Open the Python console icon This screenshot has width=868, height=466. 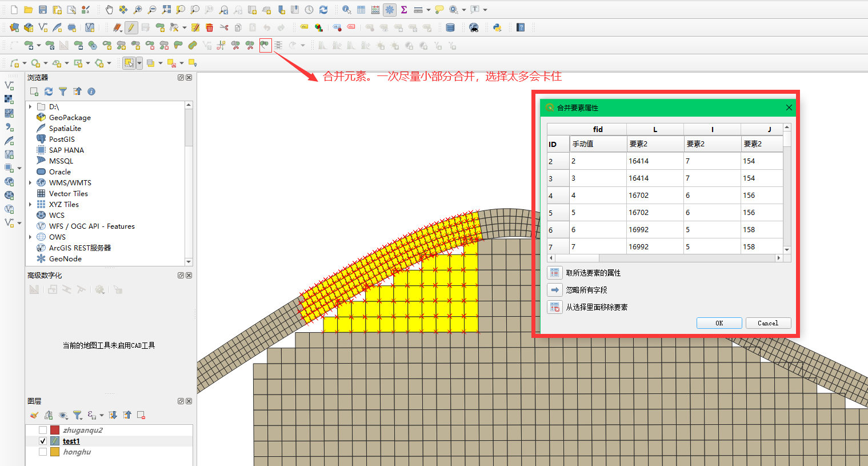tap(497, 27)
